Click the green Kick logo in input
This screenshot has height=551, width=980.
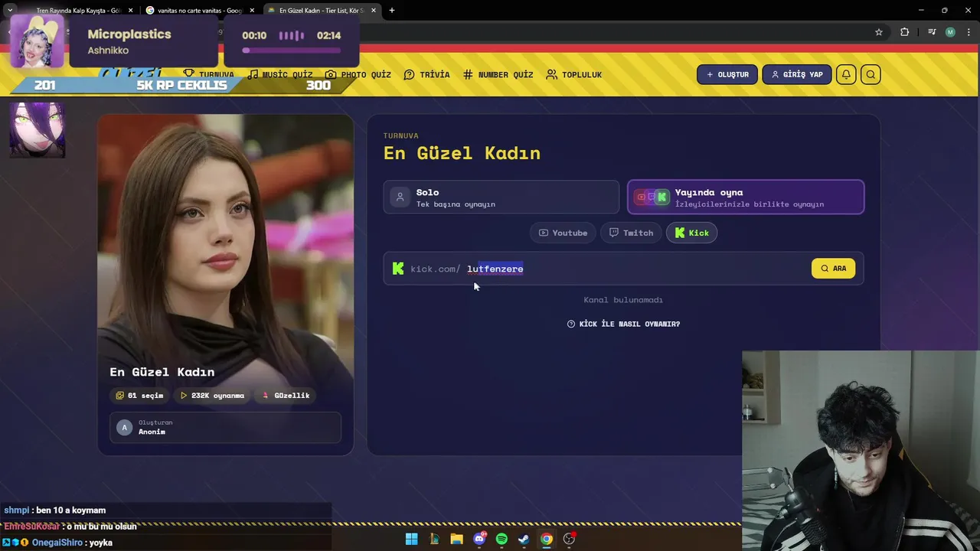(x=398, y=269)
